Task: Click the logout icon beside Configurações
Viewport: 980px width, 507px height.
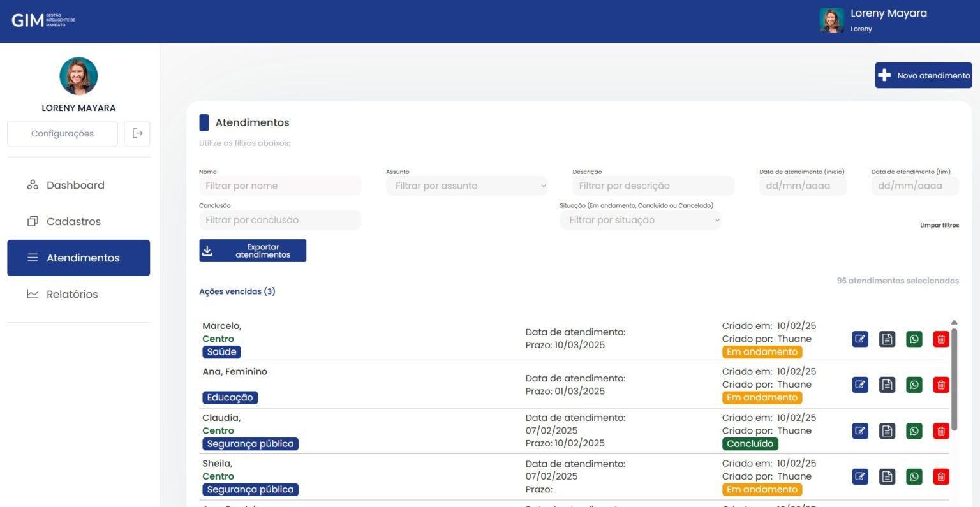Action: click(137, 133)
